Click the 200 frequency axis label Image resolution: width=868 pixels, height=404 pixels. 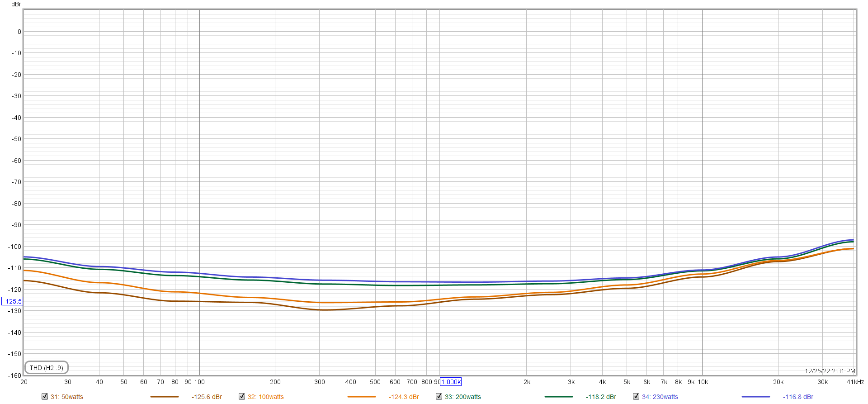click(275, 382)
